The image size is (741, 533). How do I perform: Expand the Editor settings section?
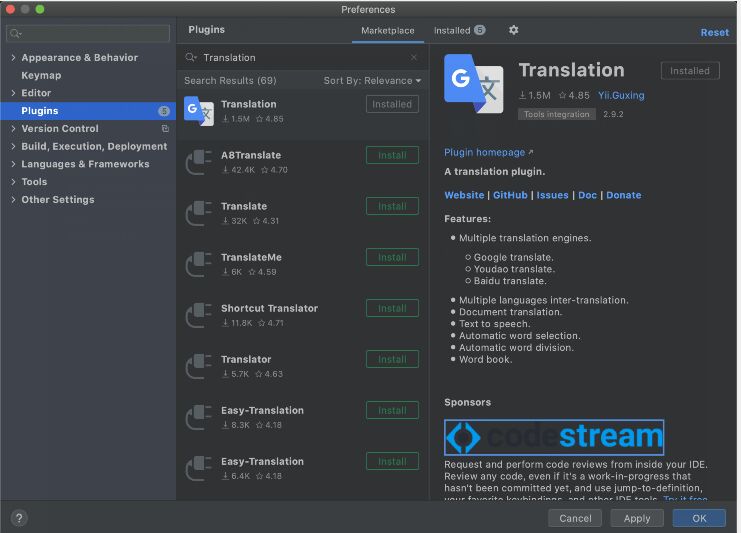[x=13, y=93]
